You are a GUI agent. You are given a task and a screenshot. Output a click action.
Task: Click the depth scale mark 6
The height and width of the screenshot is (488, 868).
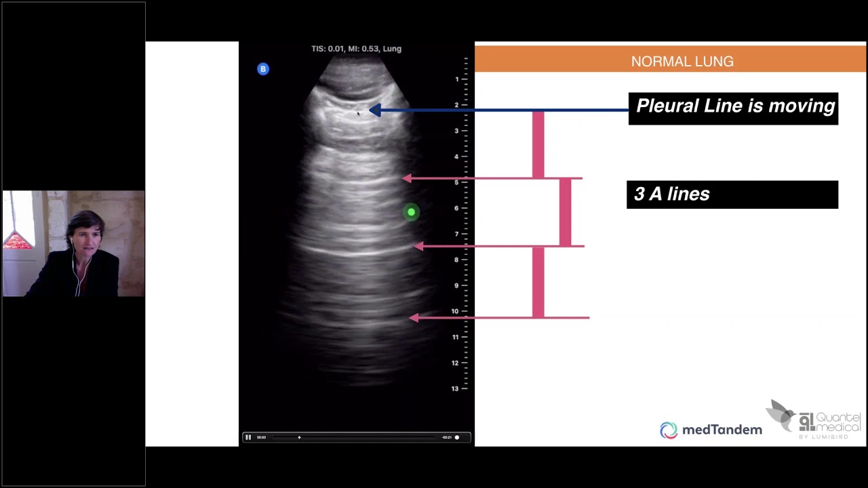[456, 208]
